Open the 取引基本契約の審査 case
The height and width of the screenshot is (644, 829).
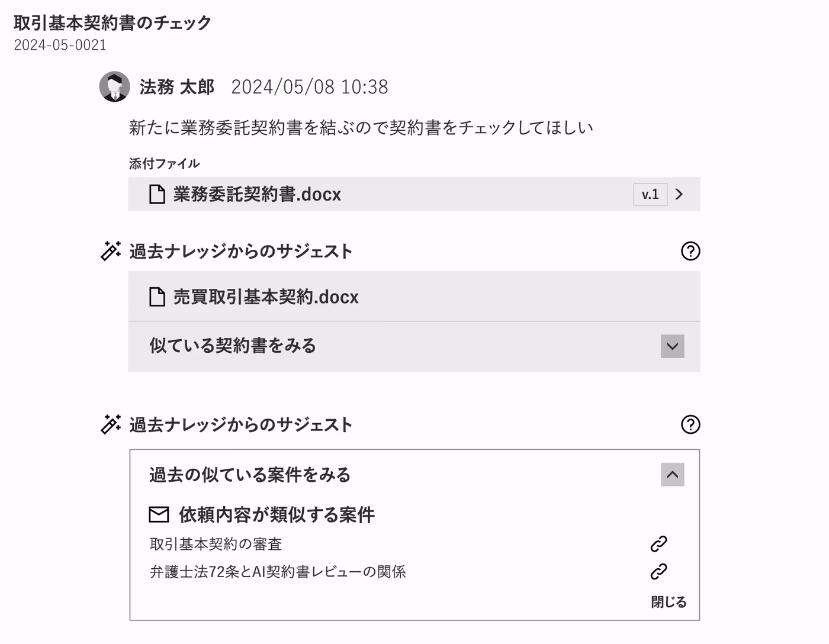(216, 544)
